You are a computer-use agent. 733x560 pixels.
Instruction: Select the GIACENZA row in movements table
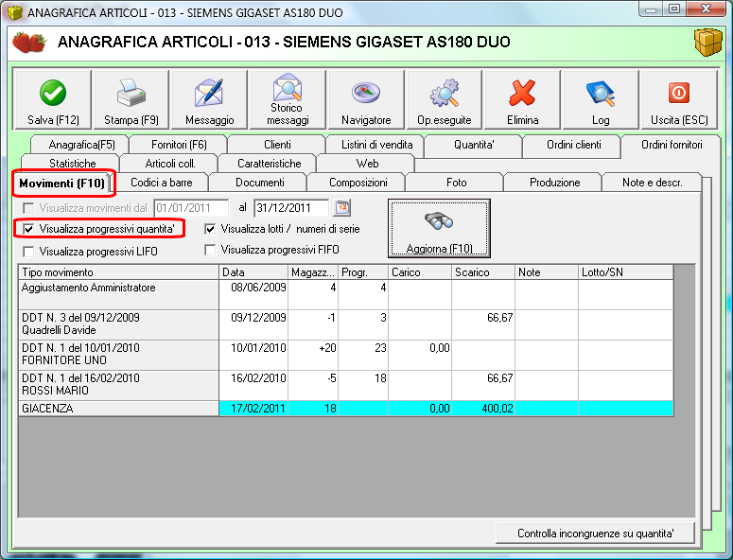pos(113,408)
